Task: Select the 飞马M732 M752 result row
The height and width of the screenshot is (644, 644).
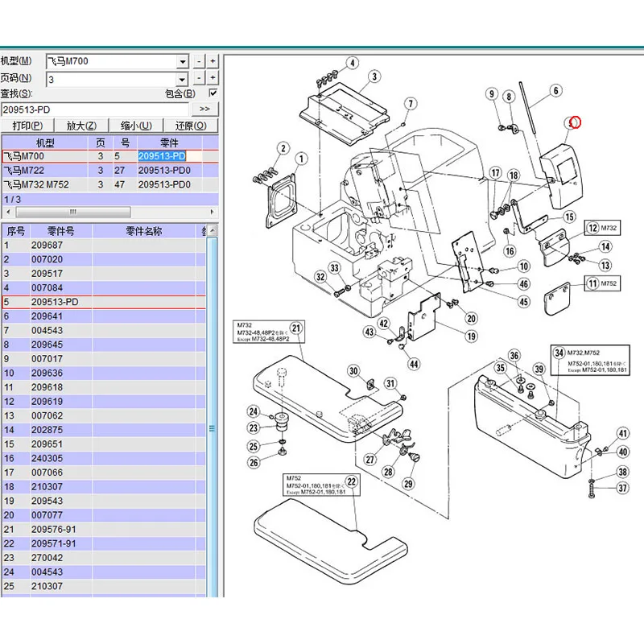Action: pos(110,185)
